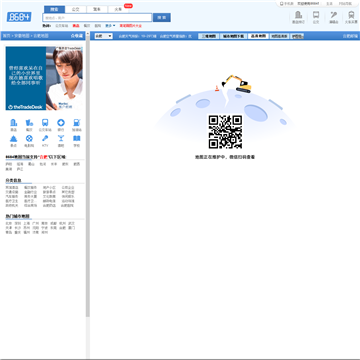Image resolution: width=360 pixels, height=360 pixels.
Task: Click the red 酒店 hot-search link
Action: (76, 26)
